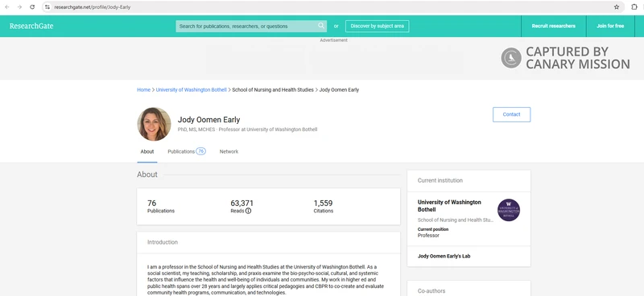Click the Co-authors heading
The height and width of the screenshot is (296, 644).
pos(431,291)
